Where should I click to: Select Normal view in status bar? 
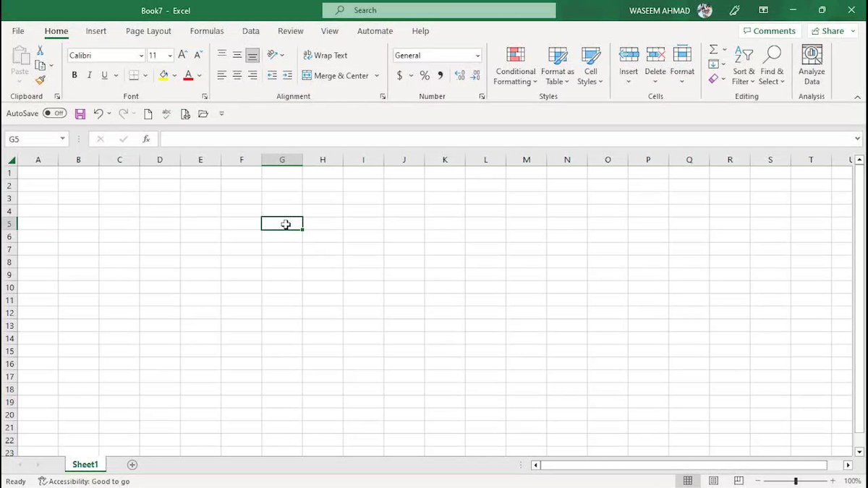(x=688, y=481)
